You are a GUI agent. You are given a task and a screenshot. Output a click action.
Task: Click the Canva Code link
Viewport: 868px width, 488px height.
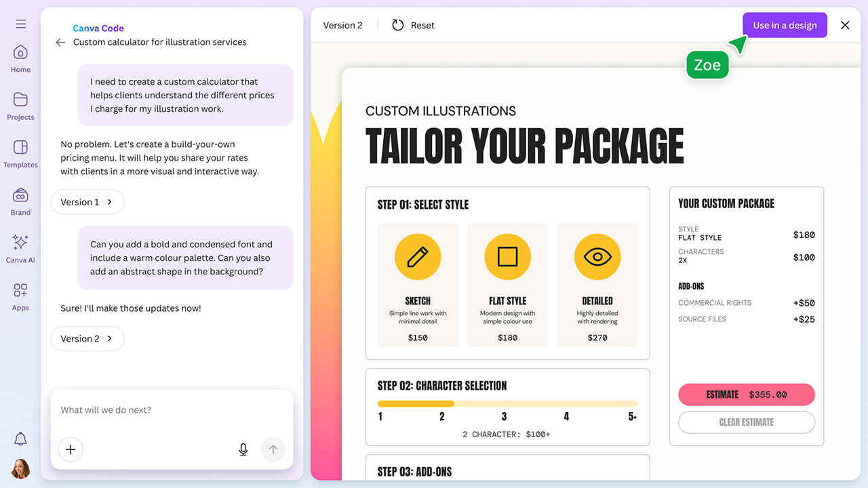click(98, 28)
